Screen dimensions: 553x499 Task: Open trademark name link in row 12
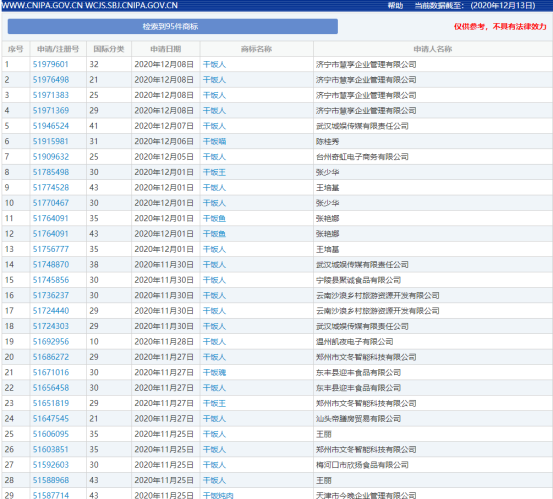point(214,234)
